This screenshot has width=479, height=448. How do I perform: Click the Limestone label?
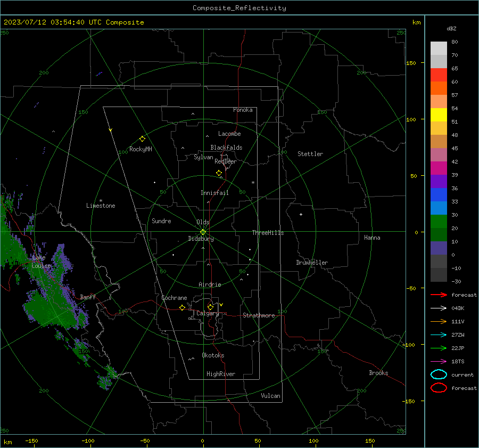tap(101, 206)
